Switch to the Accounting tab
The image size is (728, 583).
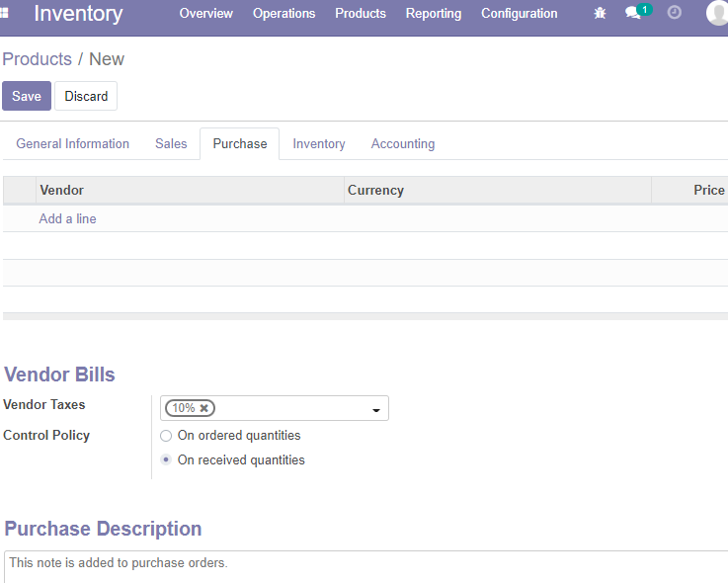coord(403,144)
